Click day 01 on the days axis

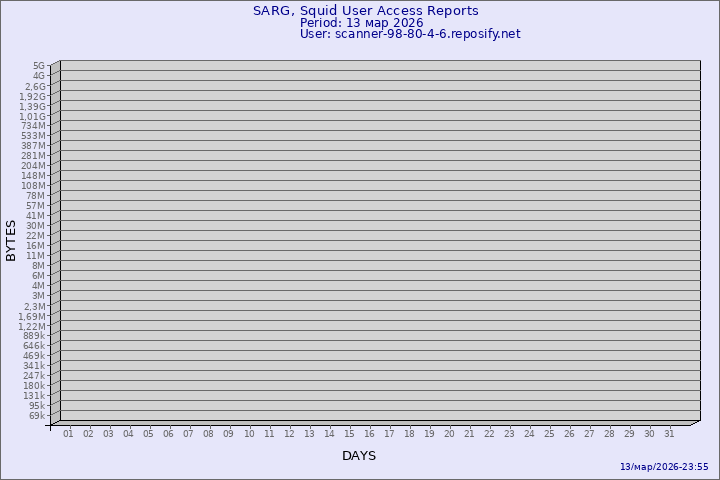coord(68,434)
